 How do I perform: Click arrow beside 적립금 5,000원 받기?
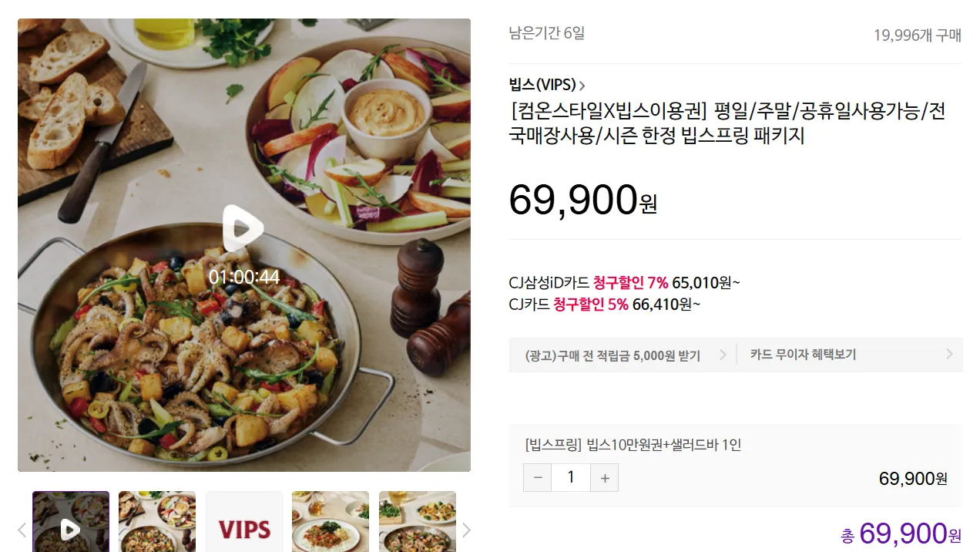pos(723,355)
